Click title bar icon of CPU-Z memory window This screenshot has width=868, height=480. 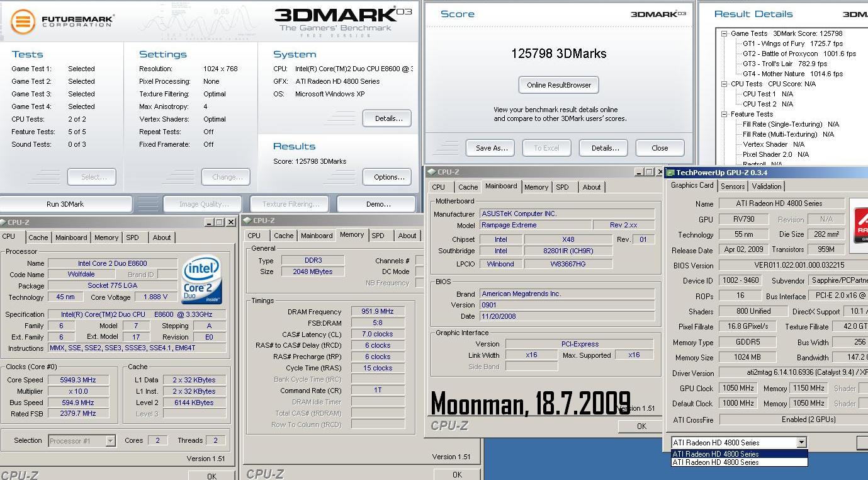[247, 220]
